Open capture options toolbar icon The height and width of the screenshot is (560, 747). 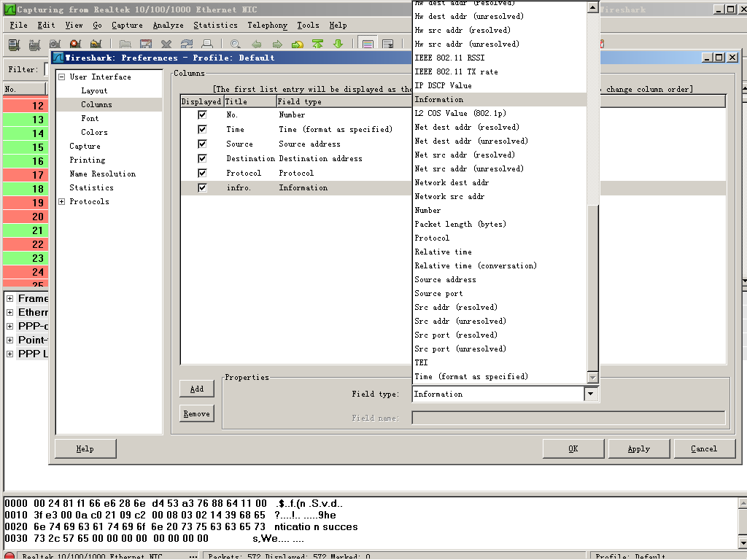click(34, 44)
